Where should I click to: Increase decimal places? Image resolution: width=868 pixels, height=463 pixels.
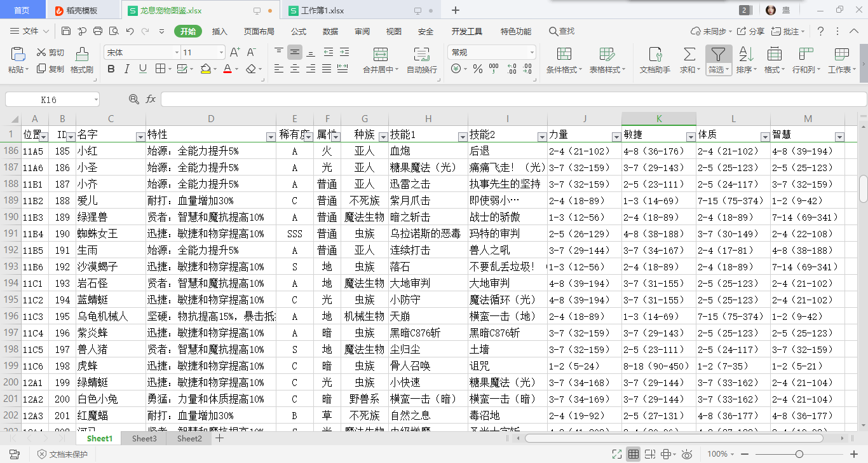(512, 69)
